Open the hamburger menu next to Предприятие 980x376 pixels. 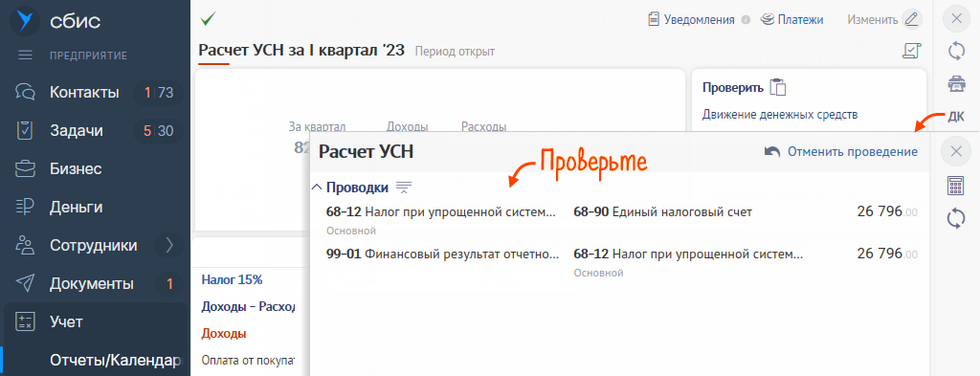[x=25, y=55]
